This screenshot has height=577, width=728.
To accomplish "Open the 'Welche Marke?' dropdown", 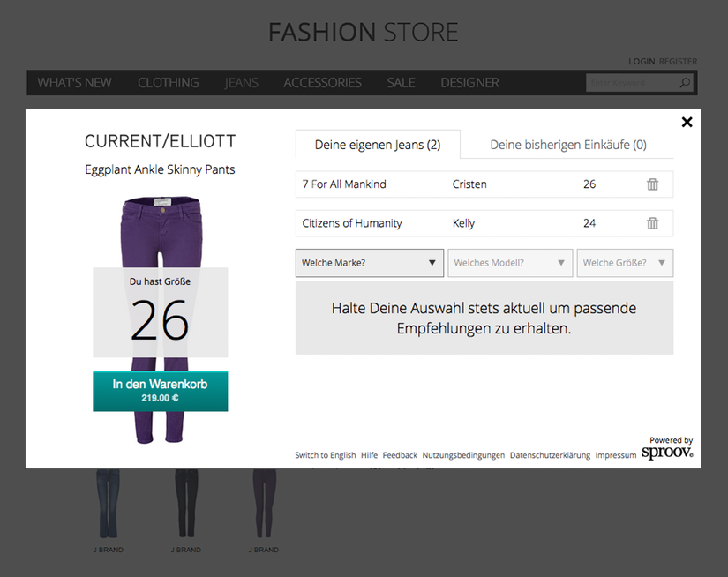I will pos(370,263).
